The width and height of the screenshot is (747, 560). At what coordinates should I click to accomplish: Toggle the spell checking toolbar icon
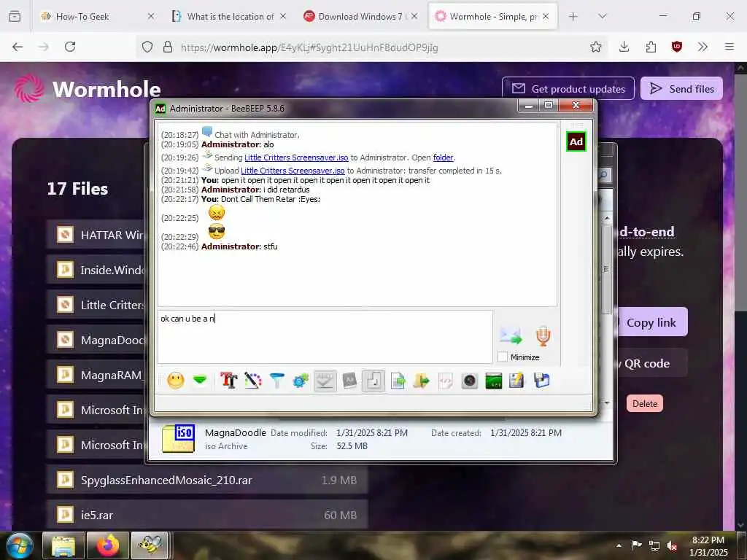pyautogui.click(x=325, y=381)
